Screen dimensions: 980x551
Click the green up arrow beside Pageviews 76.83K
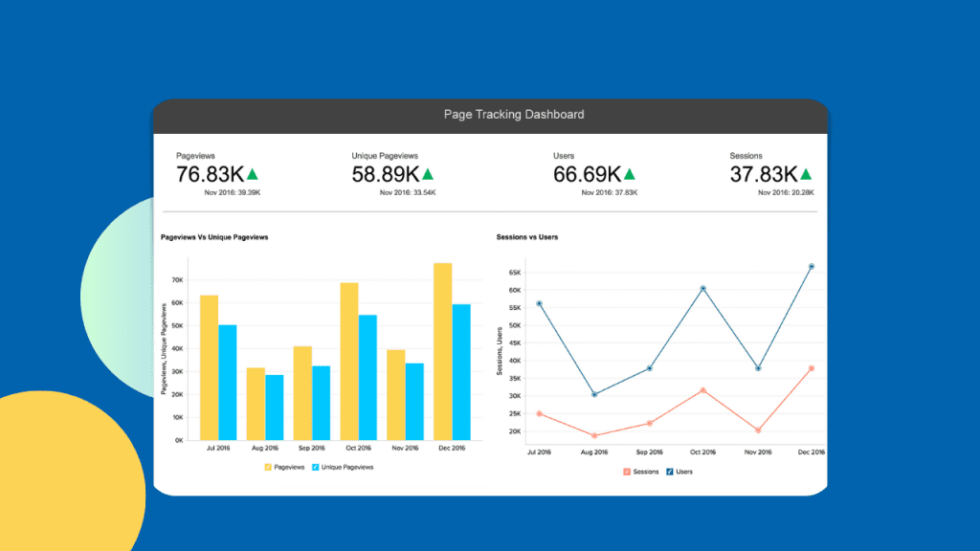[253, 174]
